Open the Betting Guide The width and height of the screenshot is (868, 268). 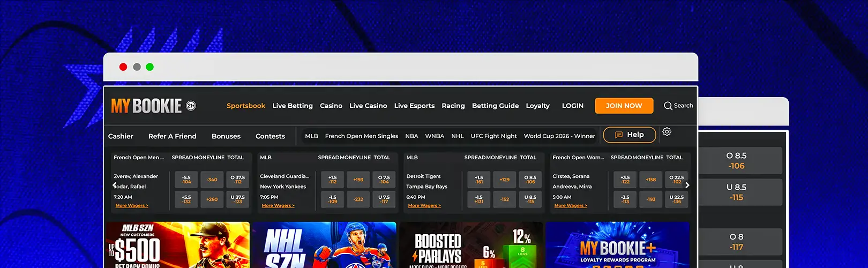[495, 106]
